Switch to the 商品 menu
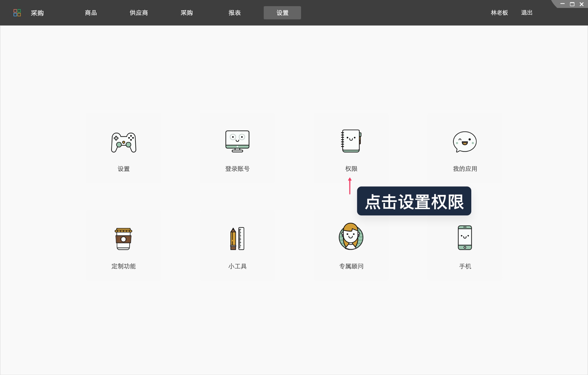Viewport: 588px width, 375px height. pyautogui.click(x=91, y=13)
